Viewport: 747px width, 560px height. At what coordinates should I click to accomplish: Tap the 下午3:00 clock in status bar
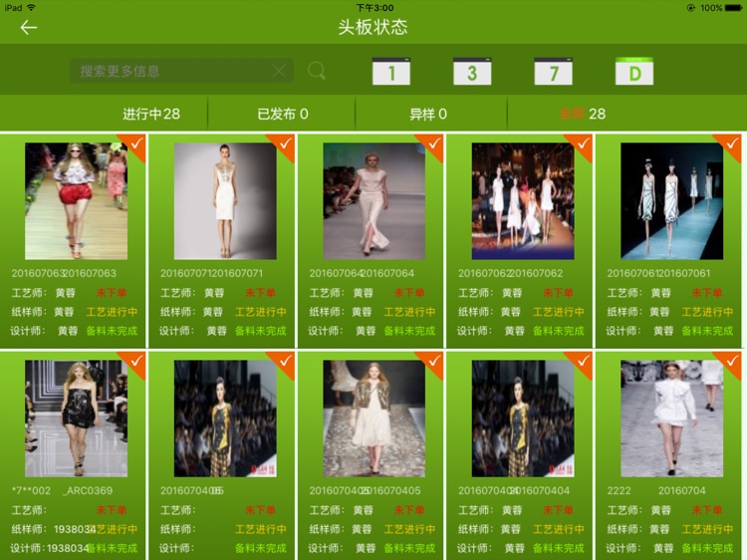[374, 8]
